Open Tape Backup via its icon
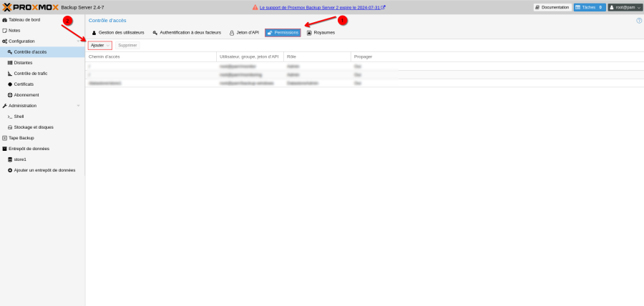Image resolution: width=644 pixels, height=306 pixels. (4, 138)
